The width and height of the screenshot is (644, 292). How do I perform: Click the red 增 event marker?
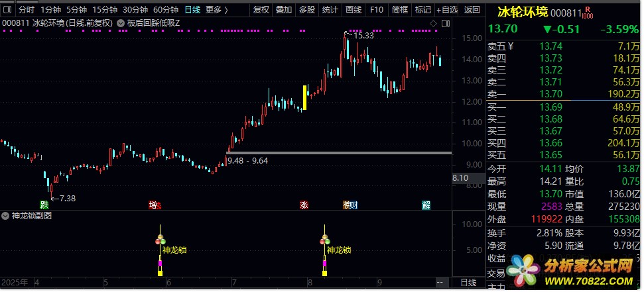(x=153, y=205)
